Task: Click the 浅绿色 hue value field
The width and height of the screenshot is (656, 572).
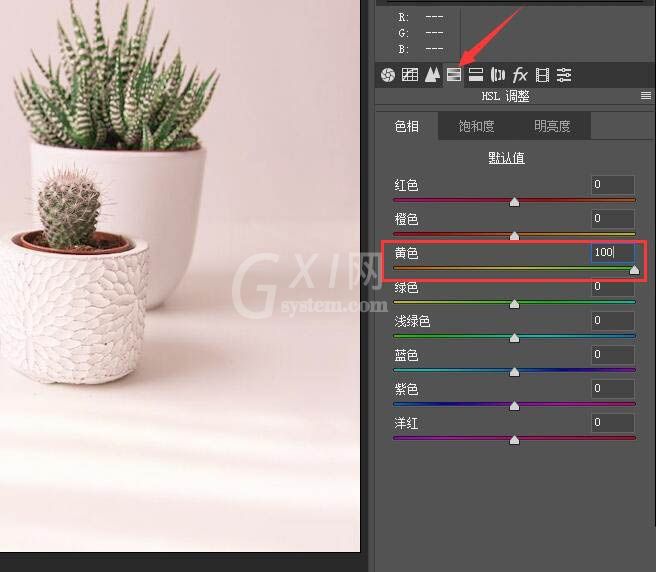Action: coord(612,321)
